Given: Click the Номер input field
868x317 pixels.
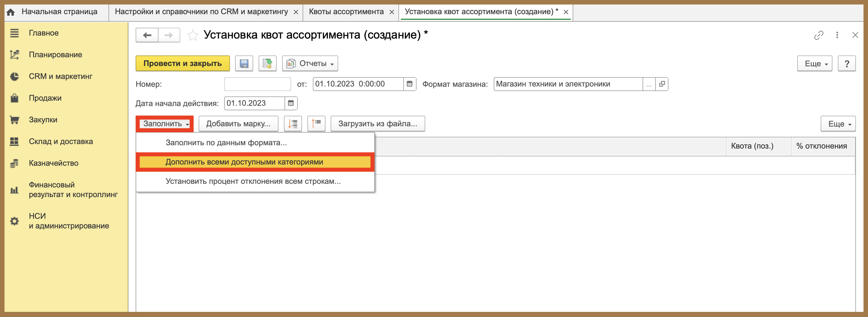Looking at the screenshot, I should tap(257, 84).
